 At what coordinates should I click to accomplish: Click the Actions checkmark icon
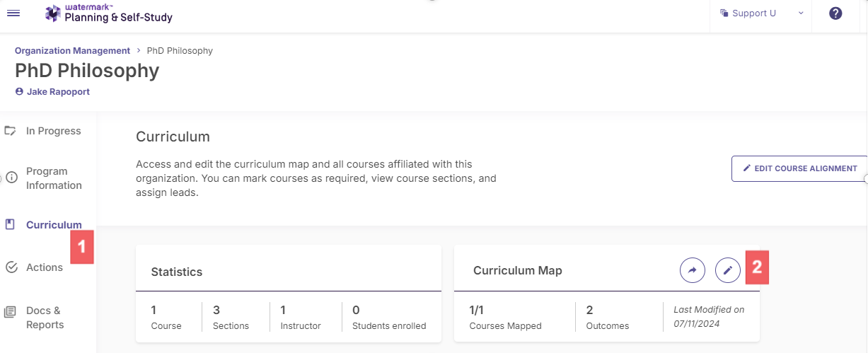coord(11,267)
